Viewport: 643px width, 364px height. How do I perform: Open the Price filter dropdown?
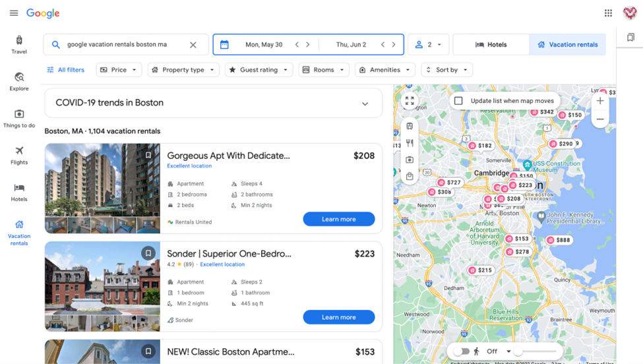click(119, 70)
